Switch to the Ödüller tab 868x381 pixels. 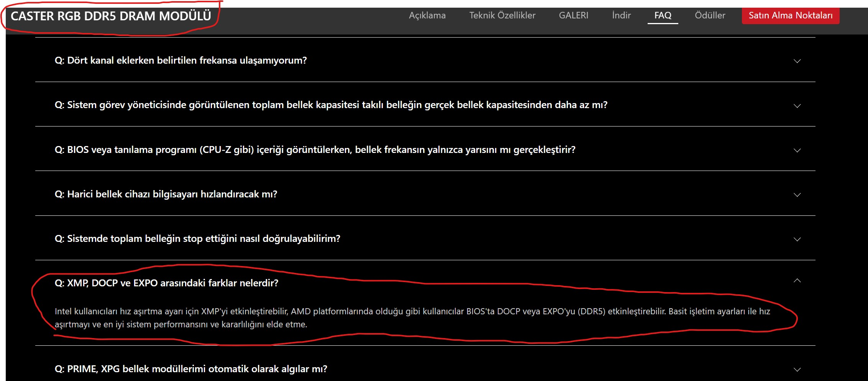(x=710, y=15)
